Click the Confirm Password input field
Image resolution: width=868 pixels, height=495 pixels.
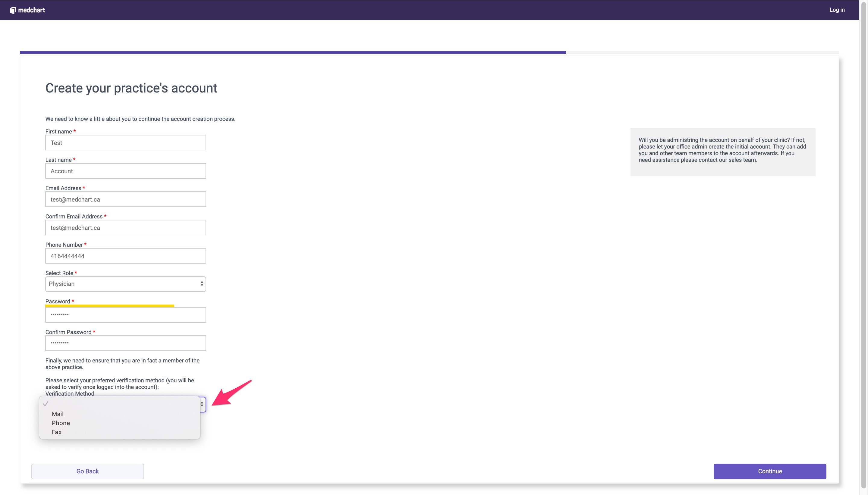pyautogui.click(x=125, y=343)
